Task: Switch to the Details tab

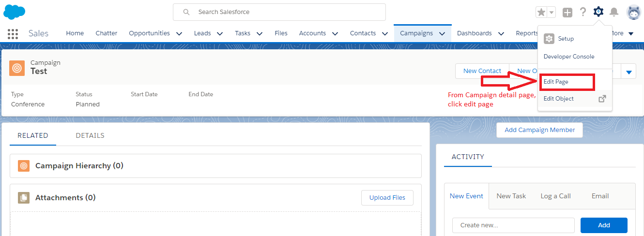Action: tap(90, 135)
